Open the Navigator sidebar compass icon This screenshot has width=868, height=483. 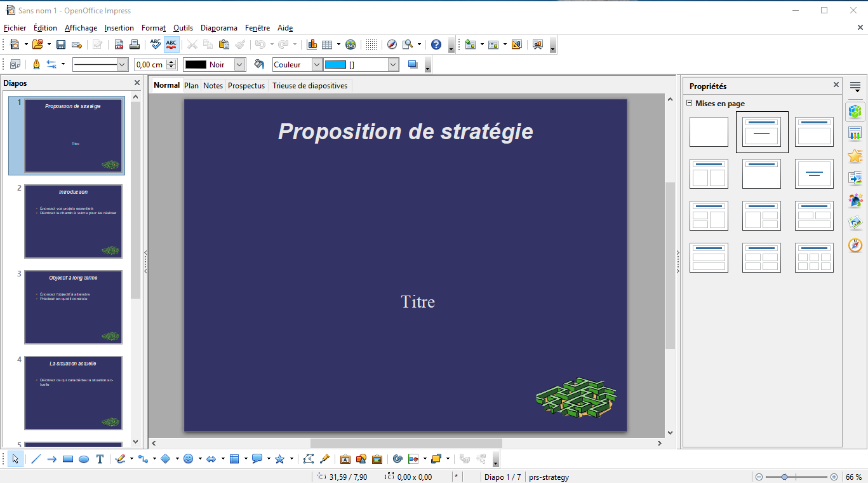855,245
